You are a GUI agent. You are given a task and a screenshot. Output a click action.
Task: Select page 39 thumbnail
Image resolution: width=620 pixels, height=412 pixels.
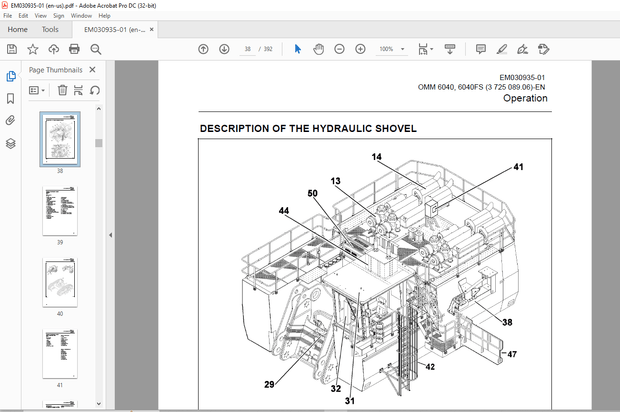coord(60,211)
